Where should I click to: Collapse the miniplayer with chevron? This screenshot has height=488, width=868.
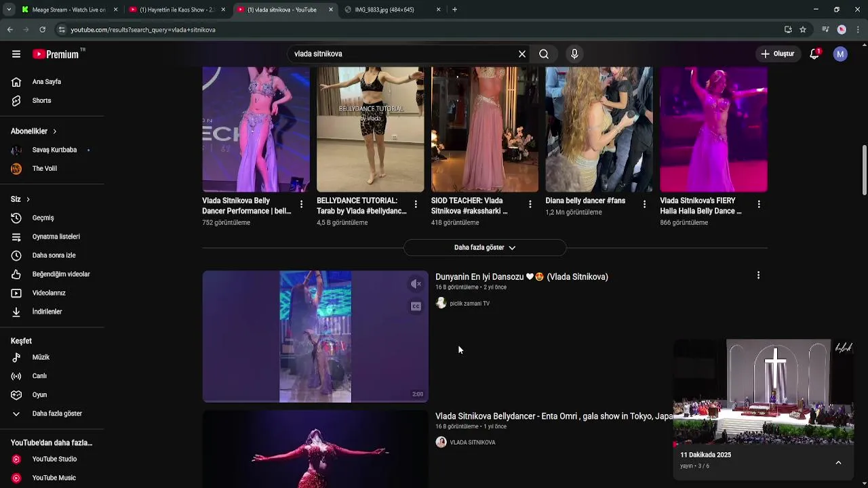838,462
